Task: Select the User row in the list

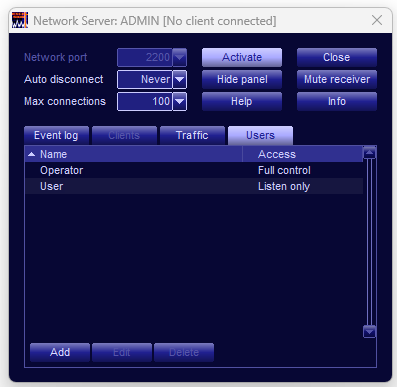Action: [194, 186]
